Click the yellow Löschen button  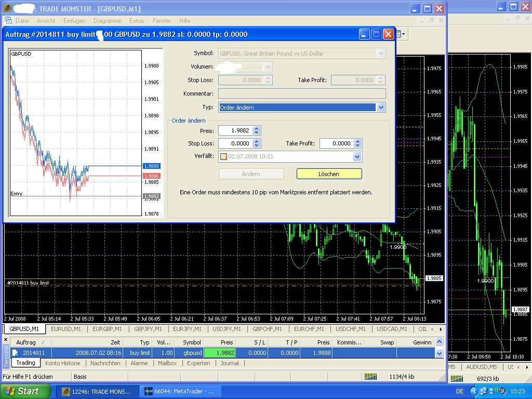point(329,174)
